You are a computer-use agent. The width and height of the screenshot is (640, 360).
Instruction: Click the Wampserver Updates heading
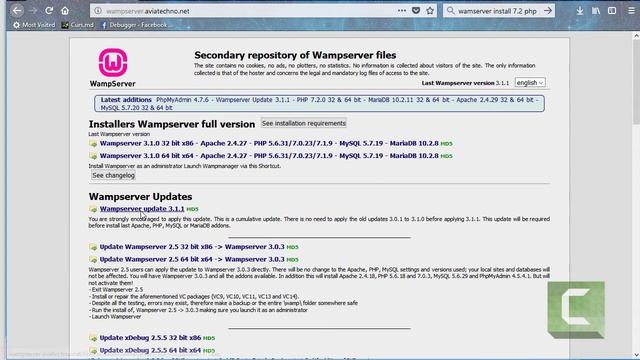(x=140, y=197)
